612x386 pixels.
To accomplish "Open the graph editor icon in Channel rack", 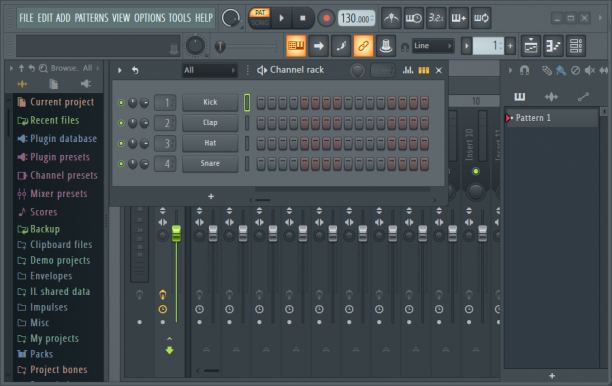I will tap(408, 70).
